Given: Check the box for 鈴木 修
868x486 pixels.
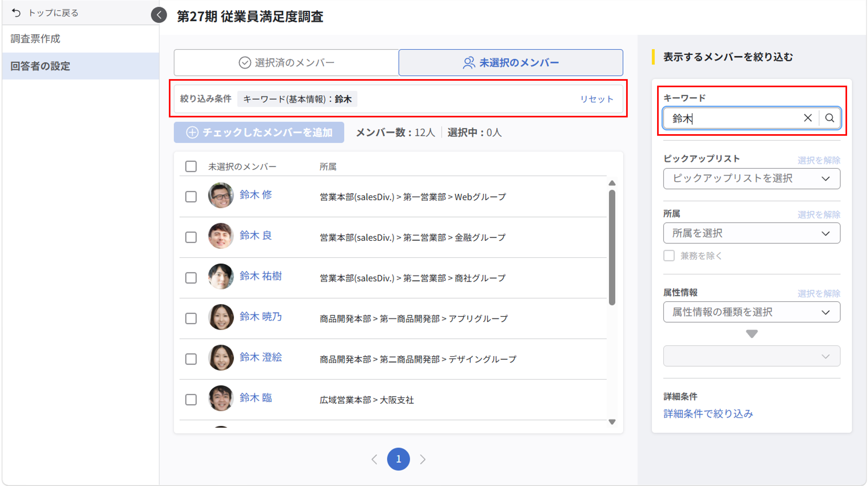Looking at the screenshot, I should click(x=191, y=197).
